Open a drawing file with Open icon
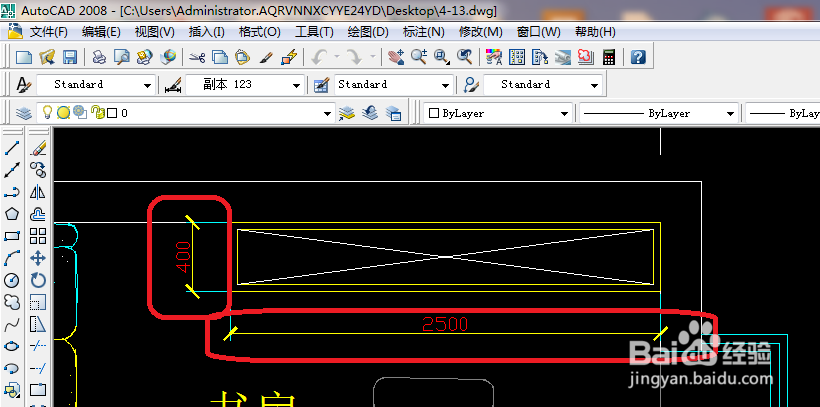This screenshot has width=820, height=407. point(47,57)
